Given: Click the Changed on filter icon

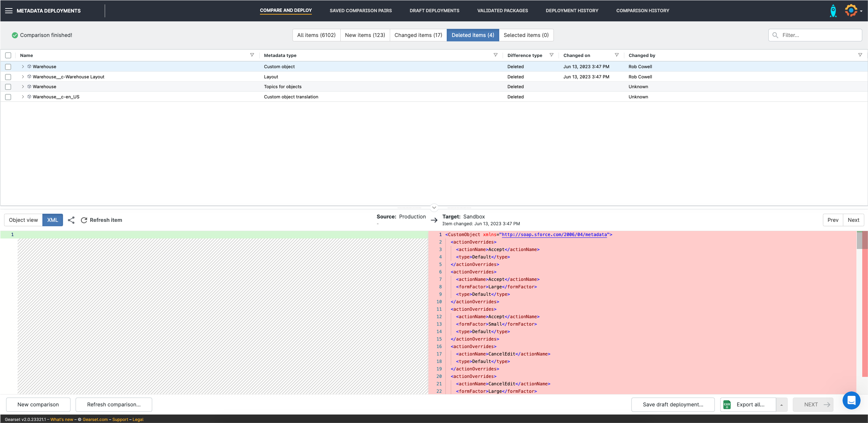Looking at the screenshot, I should pos(617,55).
